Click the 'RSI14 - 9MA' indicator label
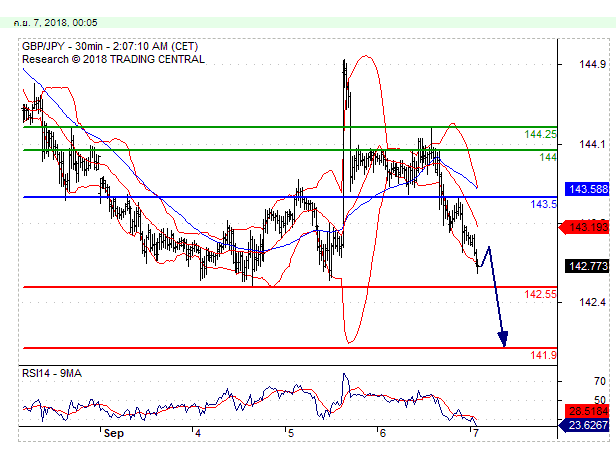The width and height of the screenshot is (616, 454). point(52,373)
